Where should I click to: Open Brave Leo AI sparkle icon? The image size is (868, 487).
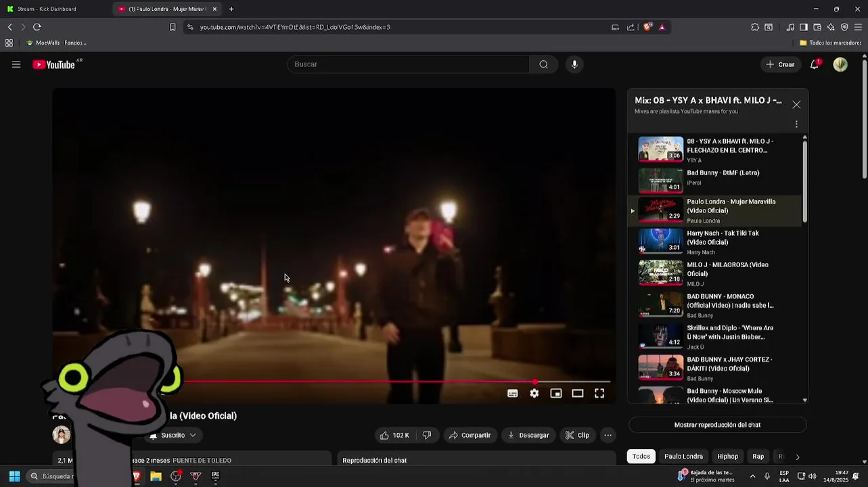pos(831,27)
